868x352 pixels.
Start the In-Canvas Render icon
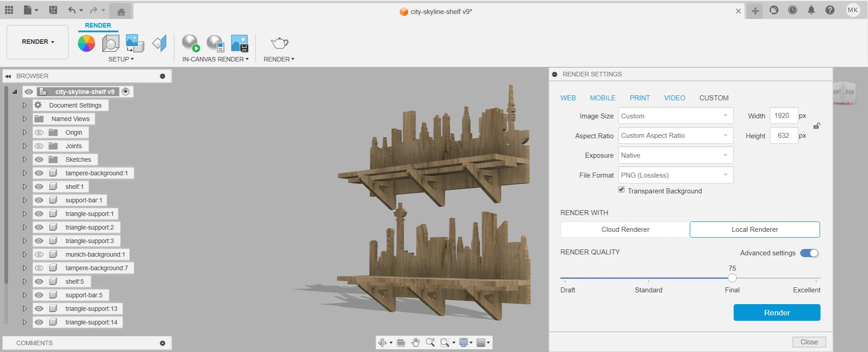[x=191, y=43]
